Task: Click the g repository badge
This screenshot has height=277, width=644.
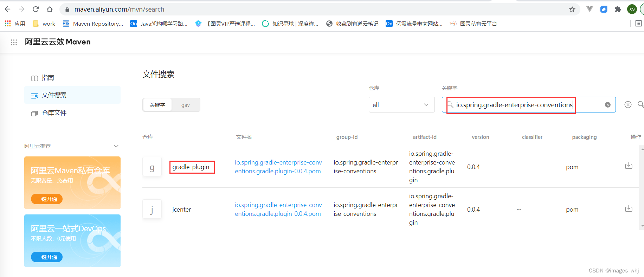Action: [152, 167]
